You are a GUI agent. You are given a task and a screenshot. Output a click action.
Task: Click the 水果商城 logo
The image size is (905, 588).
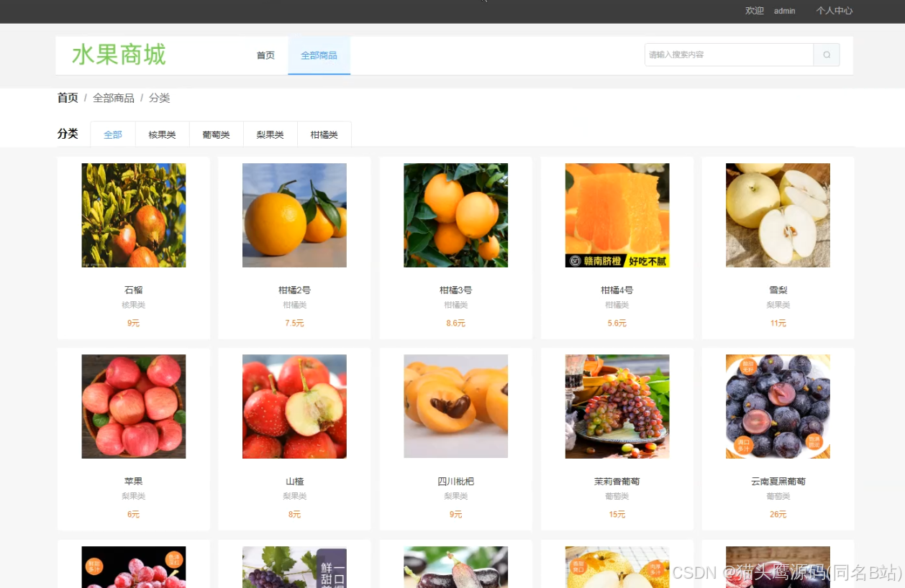(119, 55)
